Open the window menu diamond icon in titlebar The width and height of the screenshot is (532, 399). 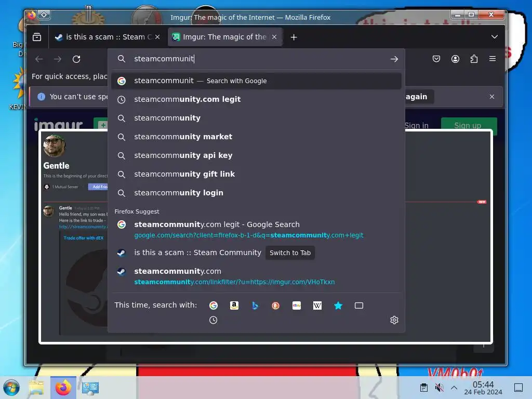coord(44,15)
